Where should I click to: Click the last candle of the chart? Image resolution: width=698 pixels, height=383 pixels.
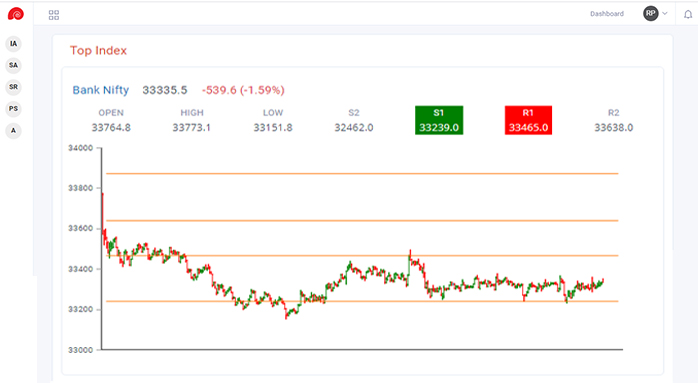point(603,281)
